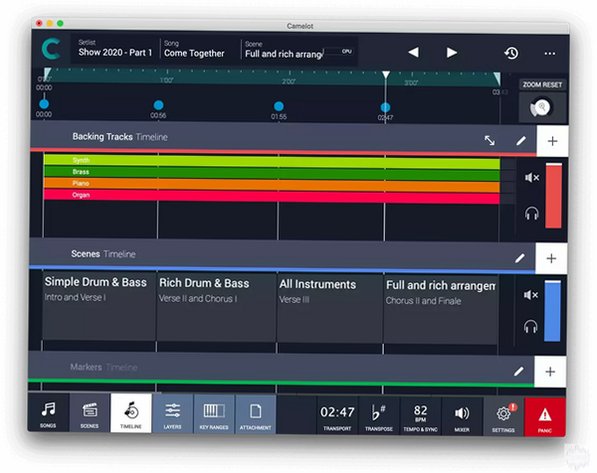The height and width of the screenshot is (473, 597).
Task: Expand the Backing Tracks timeline with arrows icon
Action: click(x=490, y=141)
